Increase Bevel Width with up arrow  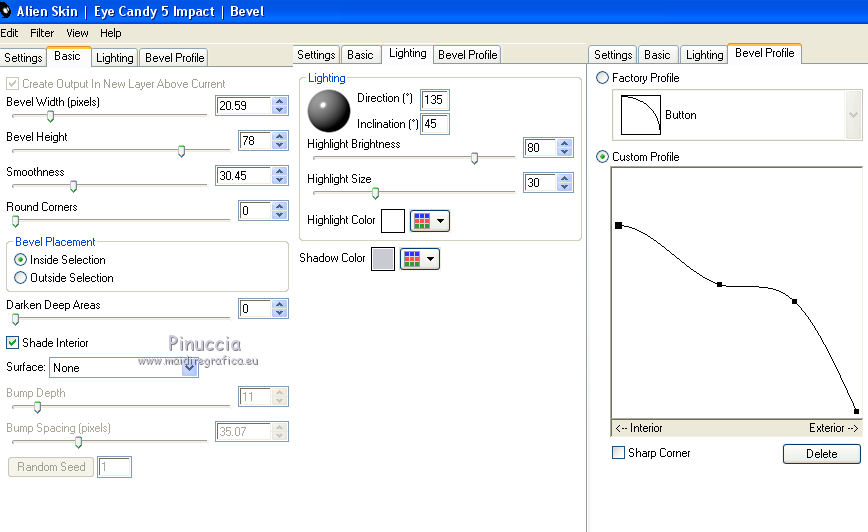click(x=280, y=101)
